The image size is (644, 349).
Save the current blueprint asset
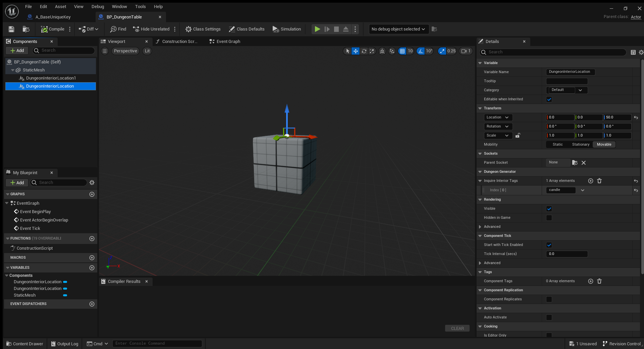point(11,29)
